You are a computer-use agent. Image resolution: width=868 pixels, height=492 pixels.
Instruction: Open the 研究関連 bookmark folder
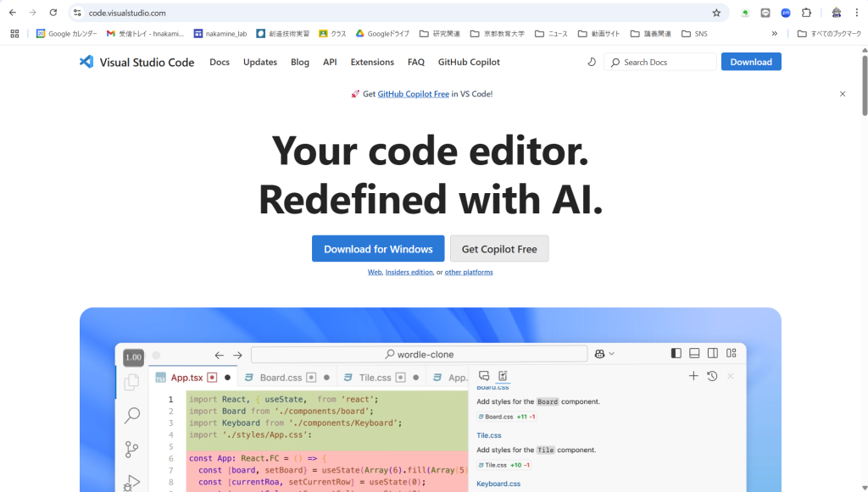439,34
